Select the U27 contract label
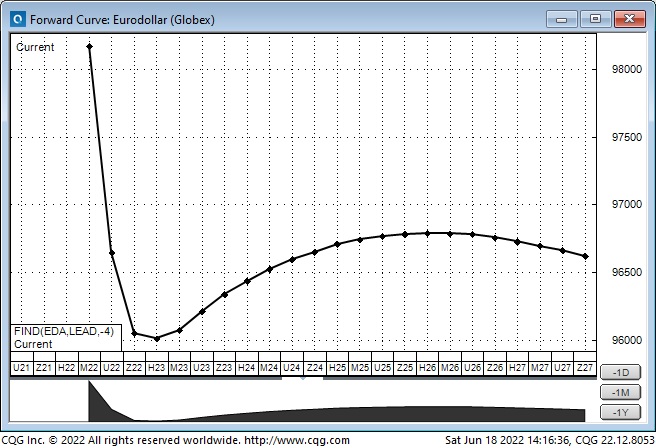Viewport: 656px width, 448px height. (x=563, y=368)
